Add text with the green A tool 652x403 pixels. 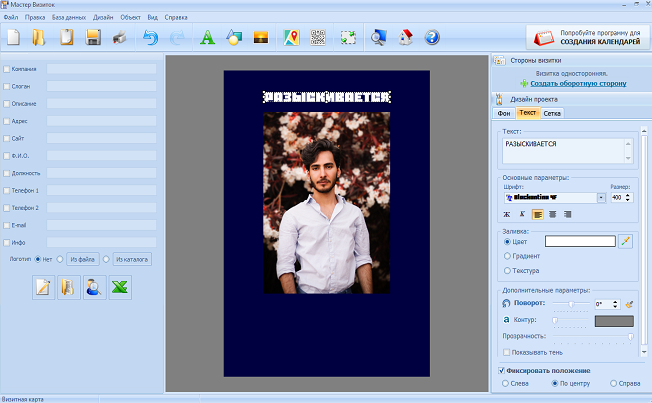207,37
